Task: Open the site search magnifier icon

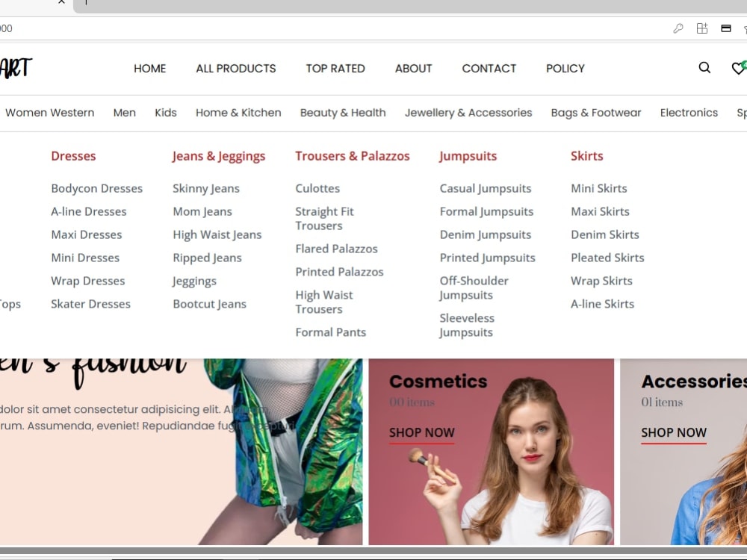Action: tap(704, 68)
